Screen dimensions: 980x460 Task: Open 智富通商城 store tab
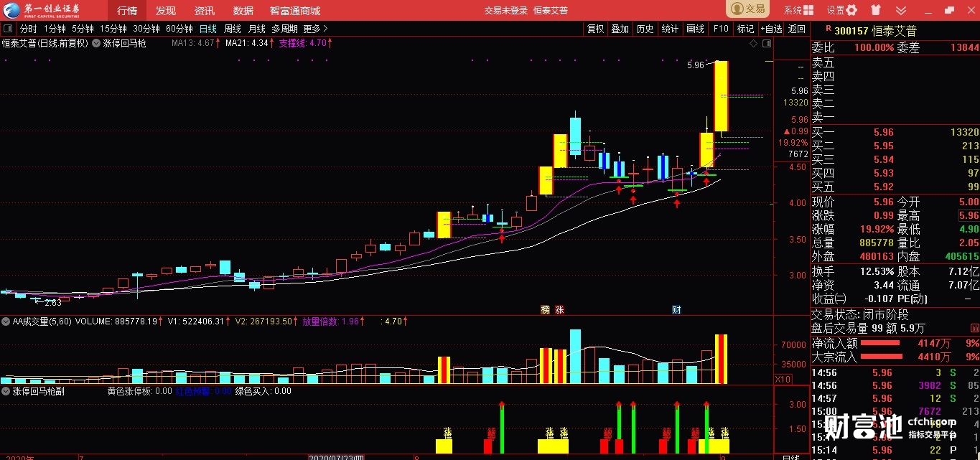pos(295,10)
